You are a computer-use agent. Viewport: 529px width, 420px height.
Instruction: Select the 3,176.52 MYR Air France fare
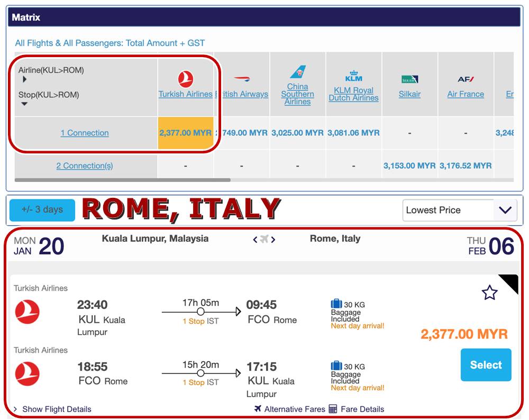pyautogui.click(x=466, y=166)
